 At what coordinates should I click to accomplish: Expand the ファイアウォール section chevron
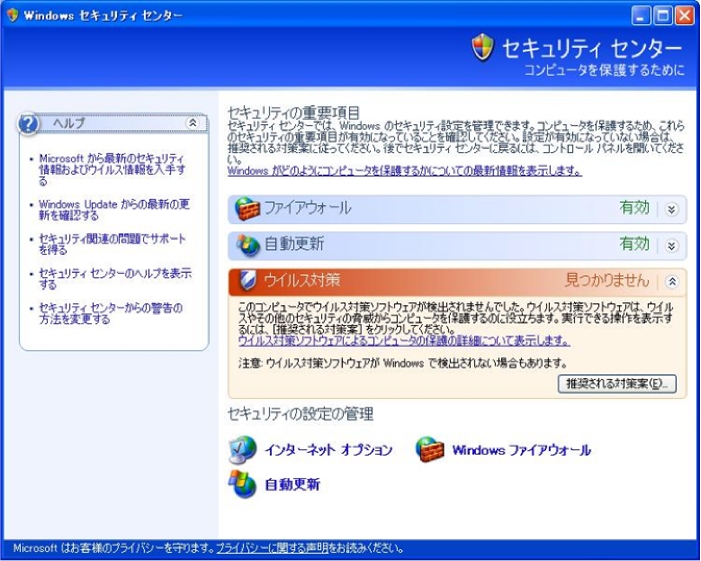pos(672,208)
